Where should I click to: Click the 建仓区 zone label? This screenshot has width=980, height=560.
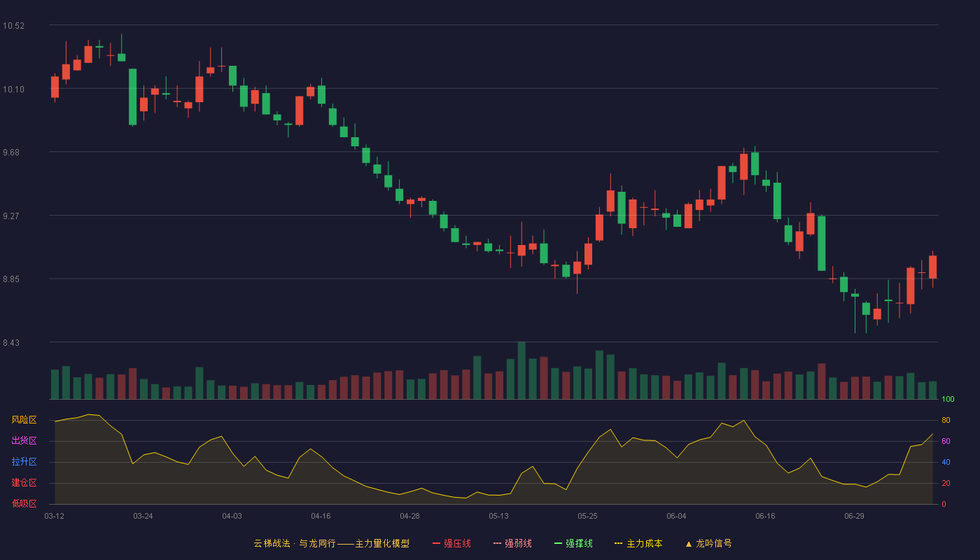[24, 483]
